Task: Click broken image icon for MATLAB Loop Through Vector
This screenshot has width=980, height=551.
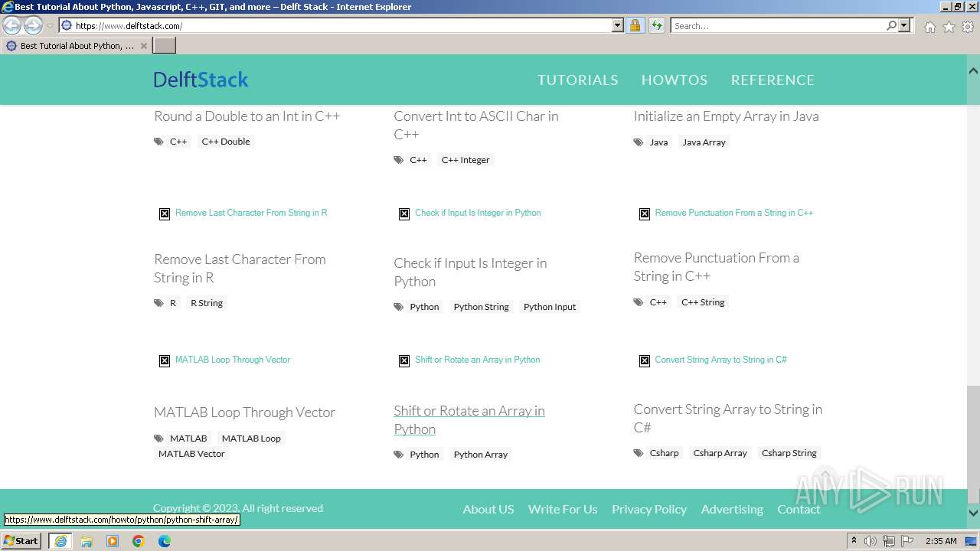Action: [165, 360]
